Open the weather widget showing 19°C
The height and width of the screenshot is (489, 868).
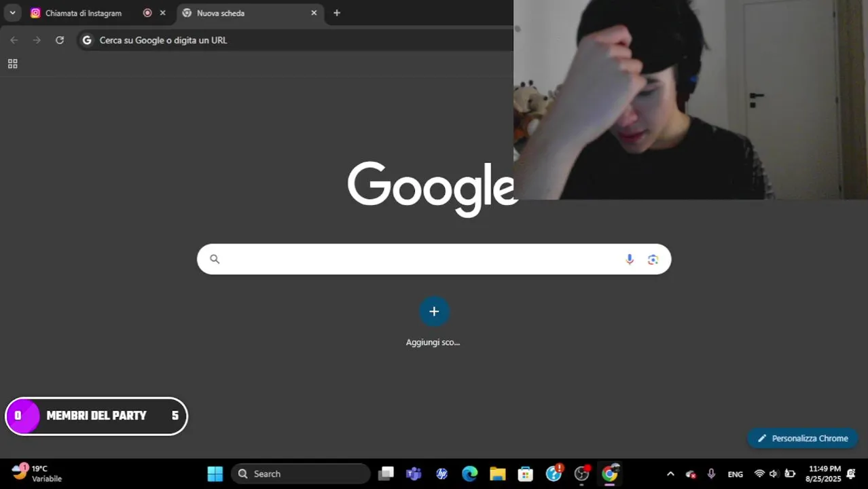click(37, 473)
